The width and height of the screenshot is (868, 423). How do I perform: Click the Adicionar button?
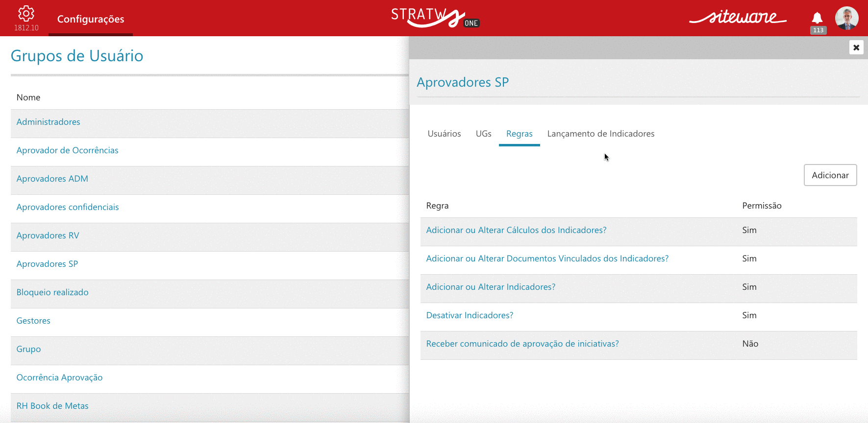(830, 175)
